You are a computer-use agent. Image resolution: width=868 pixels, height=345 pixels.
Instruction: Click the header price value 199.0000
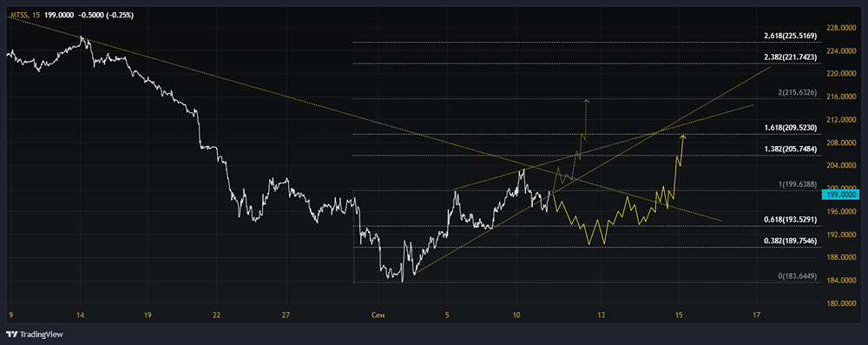[59, 16]
